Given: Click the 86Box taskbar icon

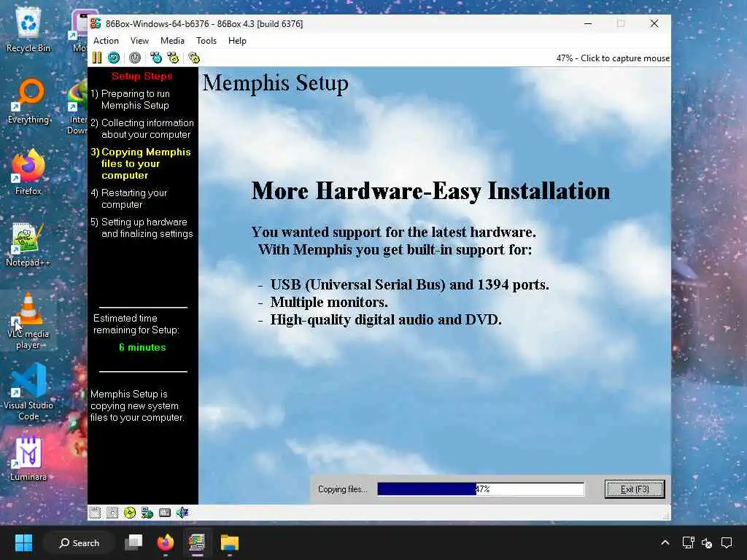Looking at the screenshot, I should point(197,542).
